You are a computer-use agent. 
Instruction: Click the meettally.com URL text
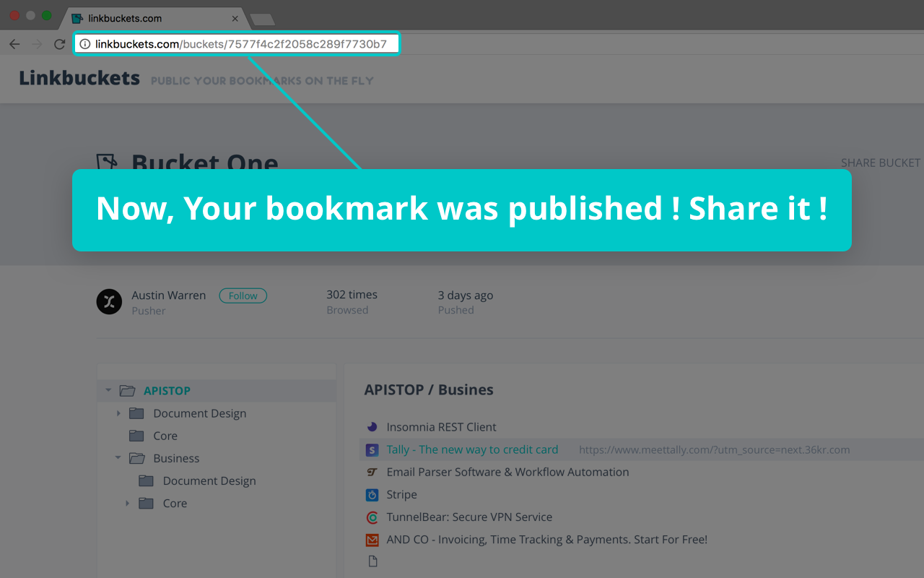(714, 449)
